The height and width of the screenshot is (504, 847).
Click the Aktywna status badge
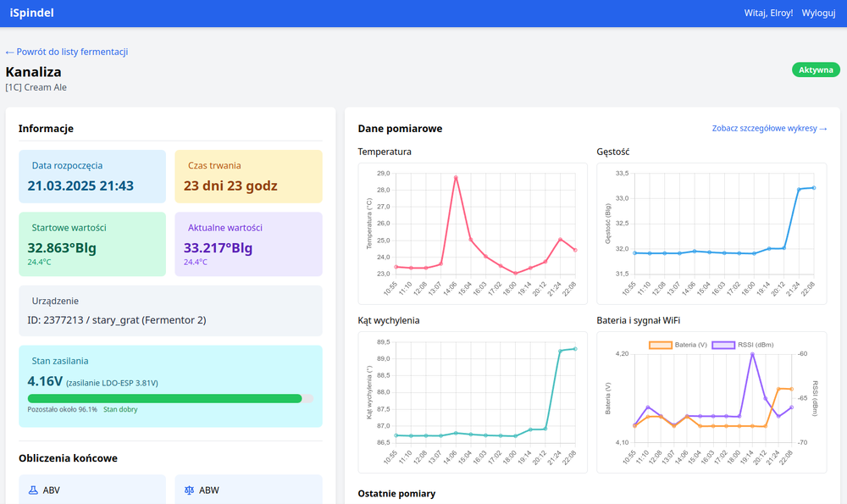816,69
